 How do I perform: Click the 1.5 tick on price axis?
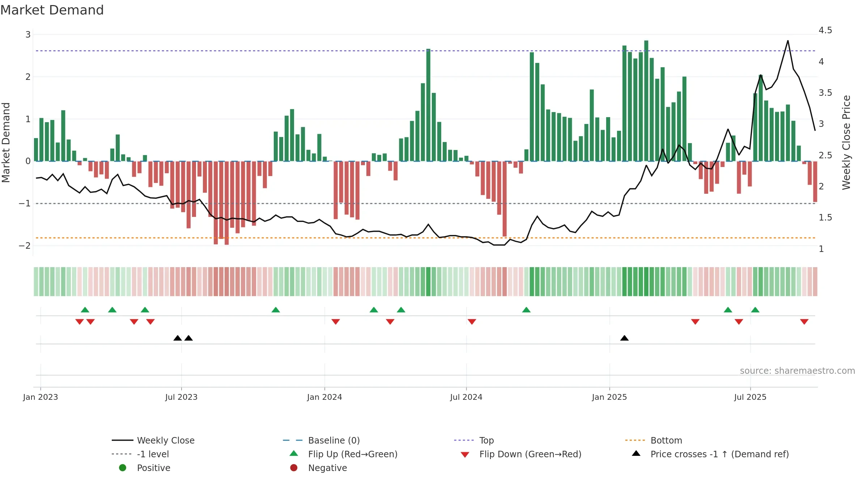(825, 218)
